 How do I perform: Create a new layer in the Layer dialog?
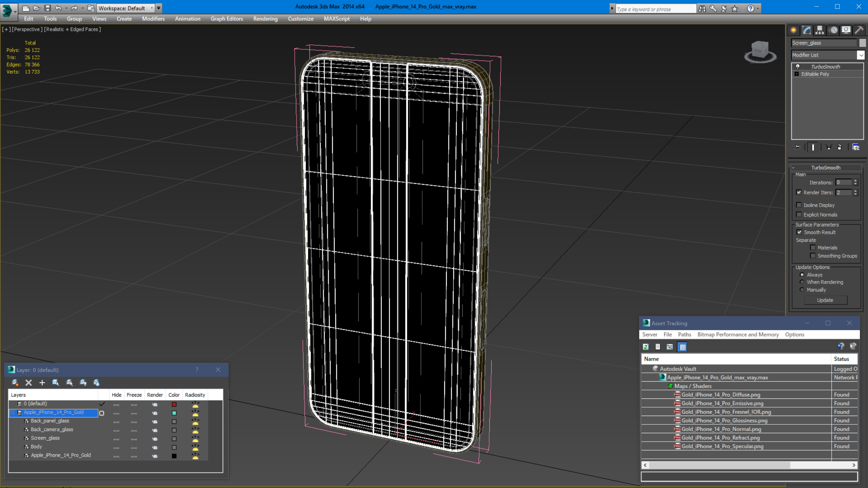[15, 383]
